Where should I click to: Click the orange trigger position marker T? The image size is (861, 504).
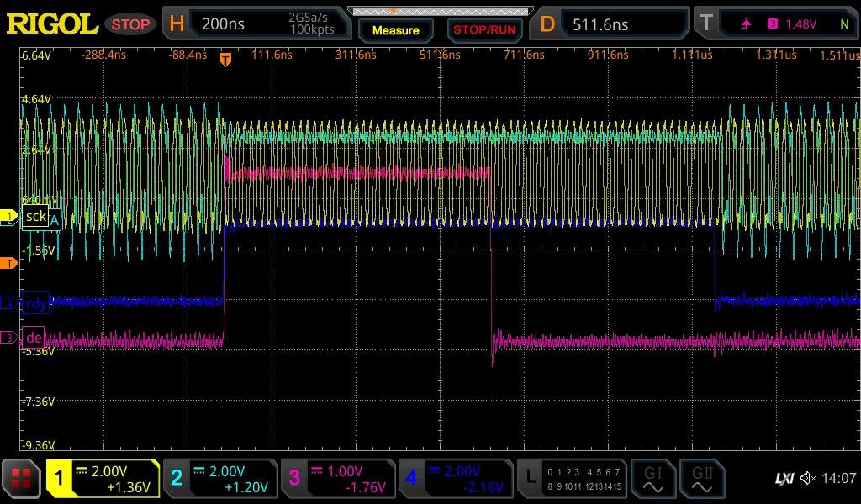point(225,60)
